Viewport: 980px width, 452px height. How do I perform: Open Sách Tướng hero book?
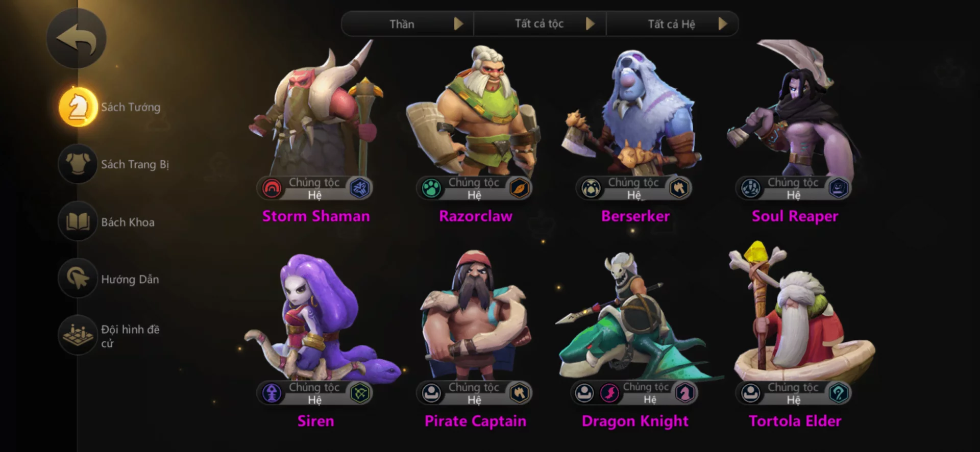point(78,107)
